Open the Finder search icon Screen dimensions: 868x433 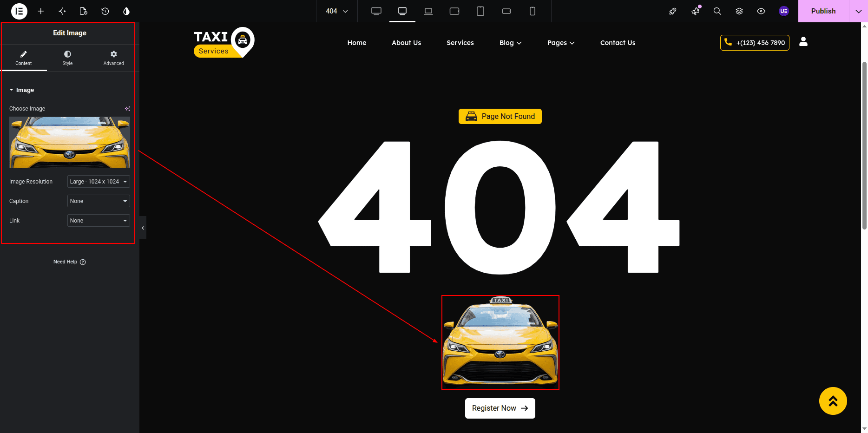click(717, 11)
